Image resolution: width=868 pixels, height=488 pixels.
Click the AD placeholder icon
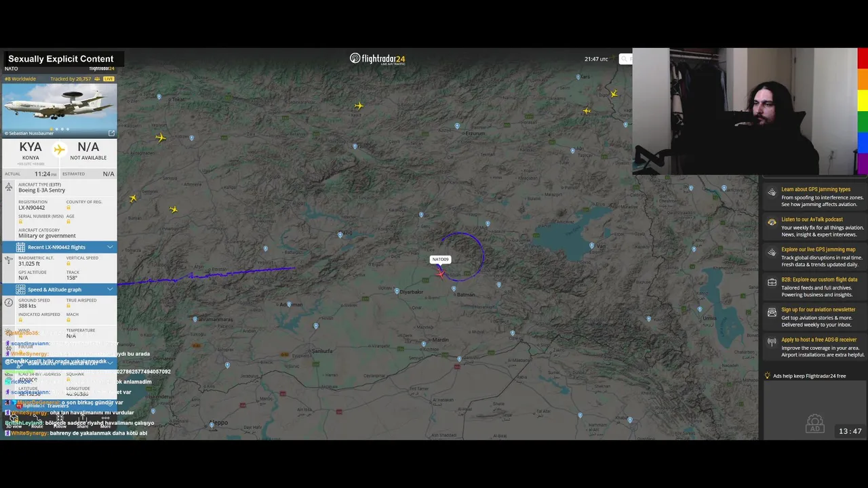[x=815, y=424]
